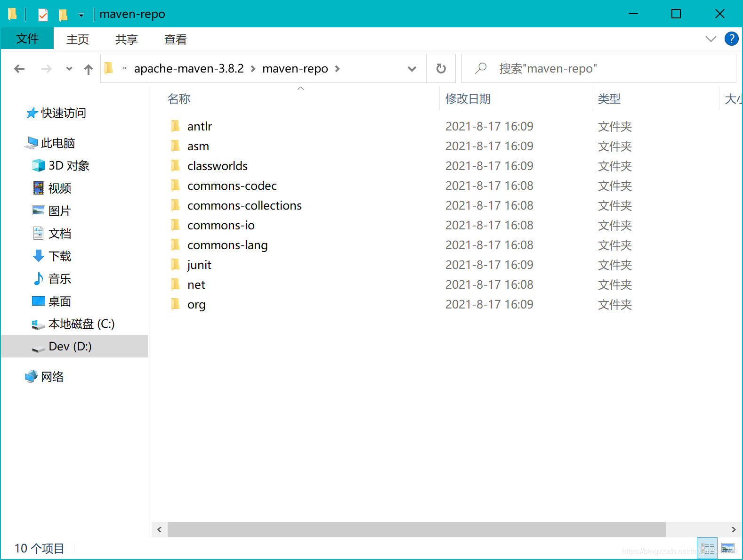The width and height of the screenshot is (743, 560).
Task: Switch to large icons view in status bar
Action: click(x=728, y=548)
